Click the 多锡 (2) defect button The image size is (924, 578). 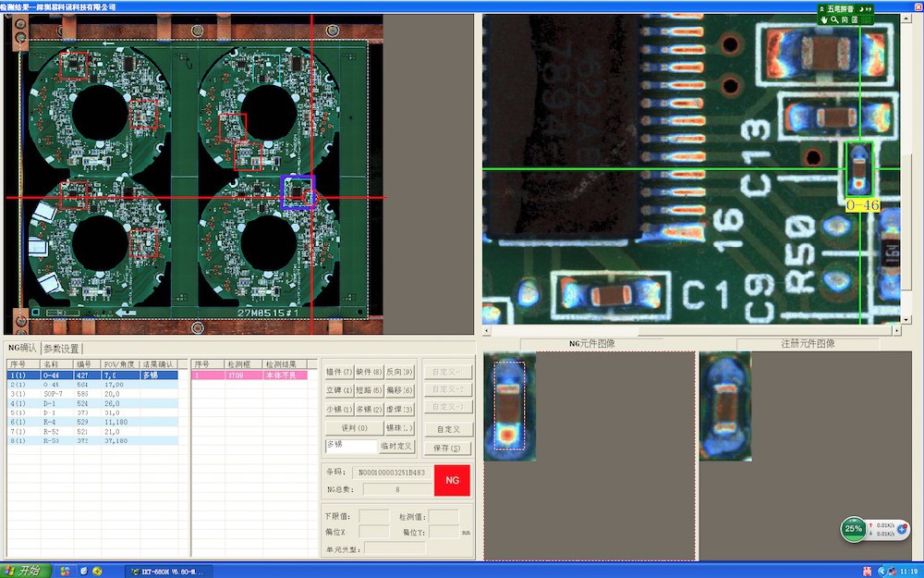[x=369, y=410]
